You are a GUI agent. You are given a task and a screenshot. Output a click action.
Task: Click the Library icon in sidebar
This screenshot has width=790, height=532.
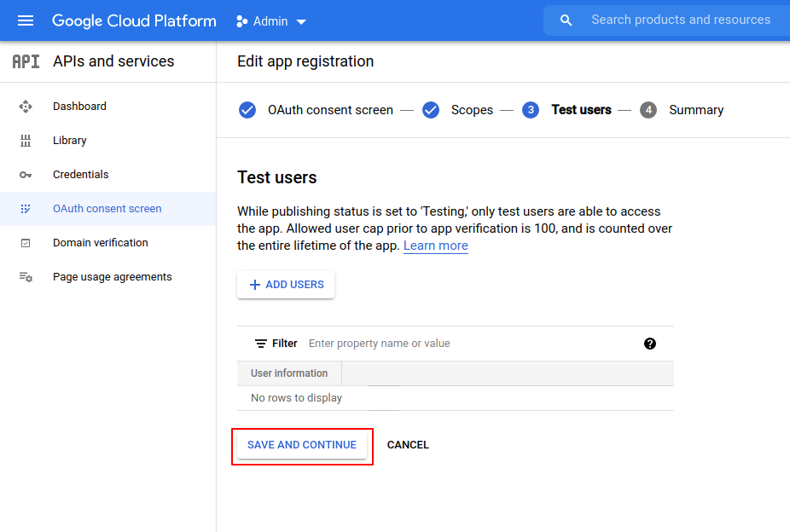(x=26, y=141)
